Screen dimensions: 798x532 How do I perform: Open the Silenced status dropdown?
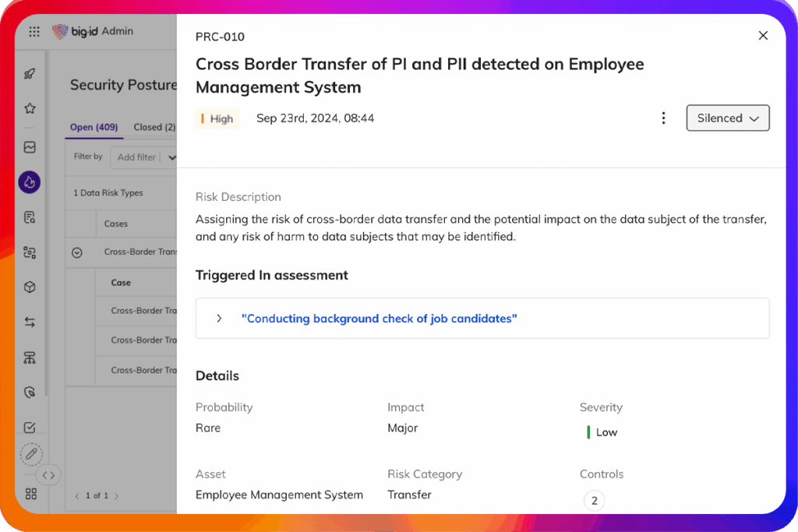tap(728, 118)
